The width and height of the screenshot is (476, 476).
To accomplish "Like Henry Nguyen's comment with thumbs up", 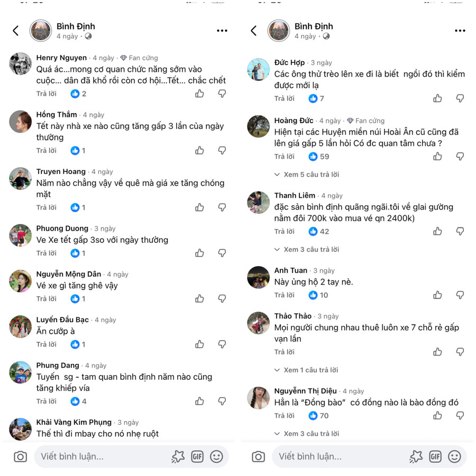I will point(199,94).
